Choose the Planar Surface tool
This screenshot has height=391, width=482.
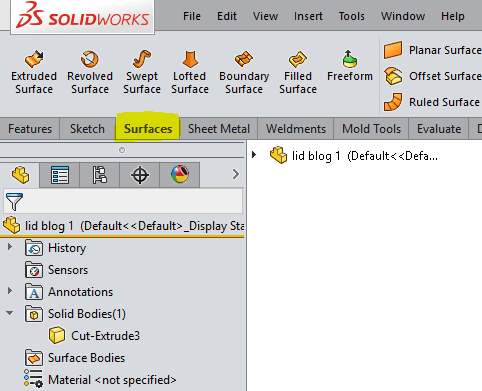[432, 50]
